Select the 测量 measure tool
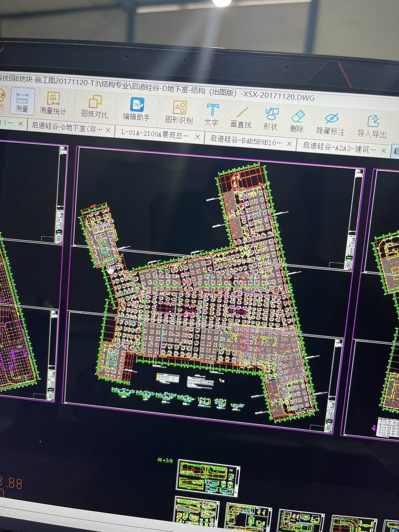The height and width of the screenshot is (532, 399). [x=22, y=102]
